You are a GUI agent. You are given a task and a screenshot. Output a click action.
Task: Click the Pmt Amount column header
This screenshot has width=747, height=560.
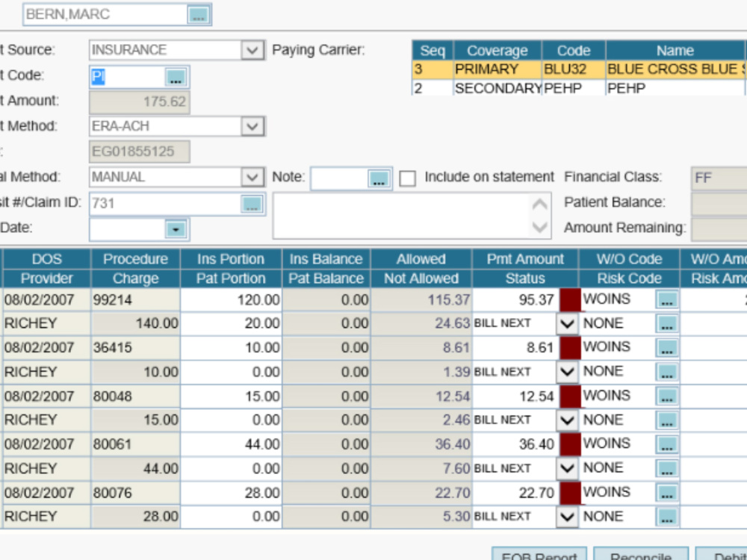(525, 259)
